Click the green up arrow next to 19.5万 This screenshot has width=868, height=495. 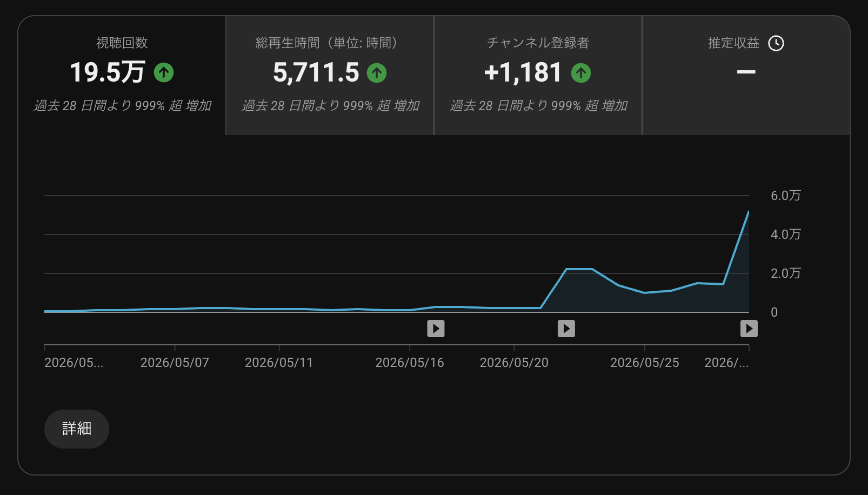click(164, 72)
